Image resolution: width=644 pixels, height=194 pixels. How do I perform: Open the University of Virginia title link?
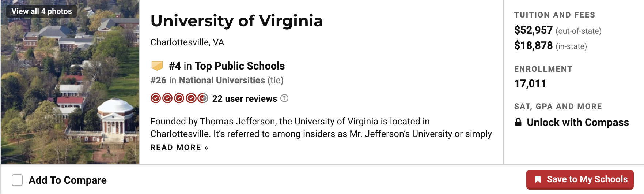click(236, 21)
